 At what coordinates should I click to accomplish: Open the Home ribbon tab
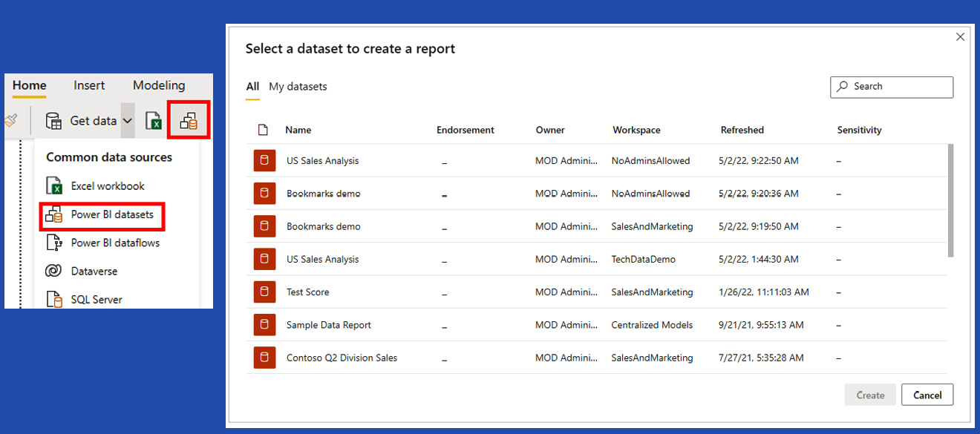(30, 85)
